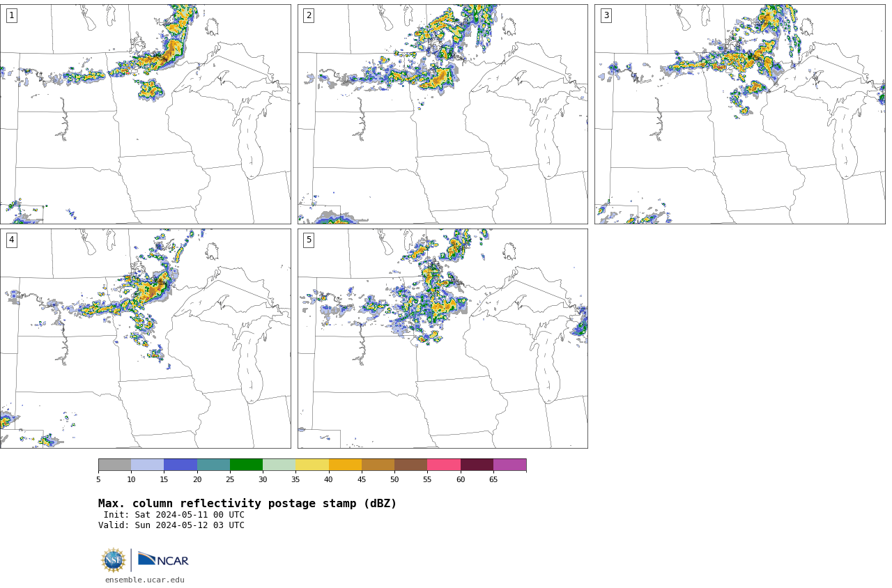Click the blue 15-20 dBZ swatch

[x=180, y=465]
